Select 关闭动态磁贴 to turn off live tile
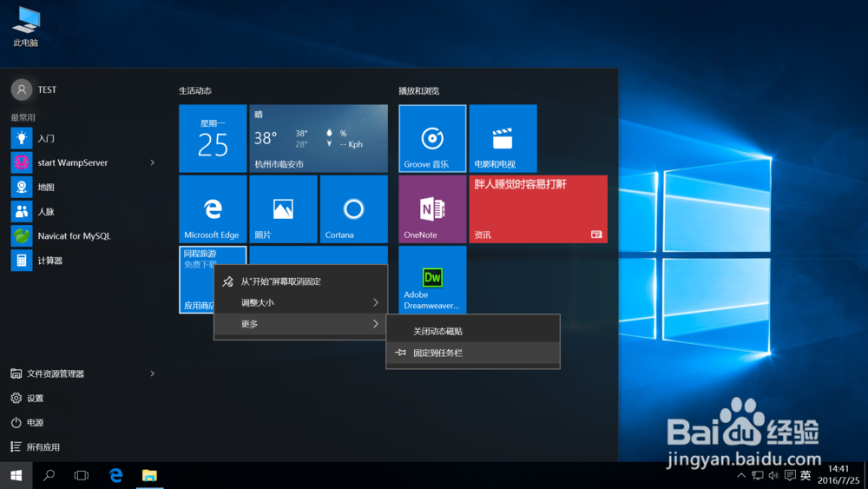Viewport: 868px width, 489px height. point(473,331)
